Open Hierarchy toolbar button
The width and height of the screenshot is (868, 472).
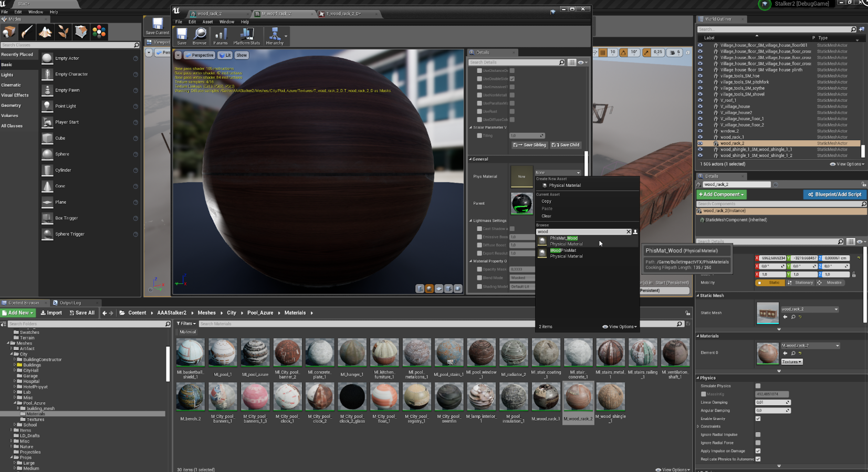[x=275, y=36]
